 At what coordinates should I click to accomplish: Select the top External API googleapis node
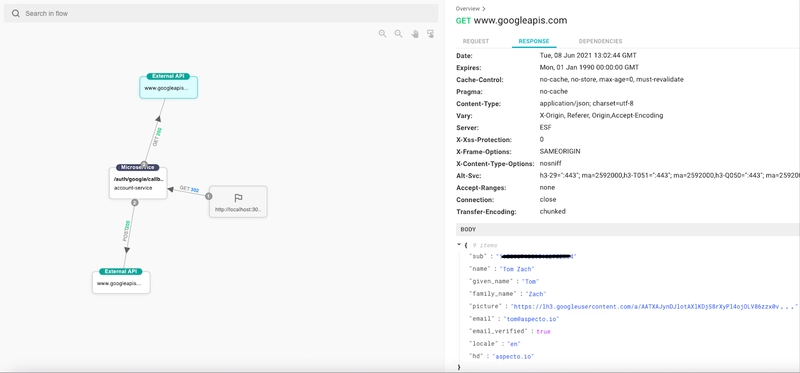(x=168, y=86)
